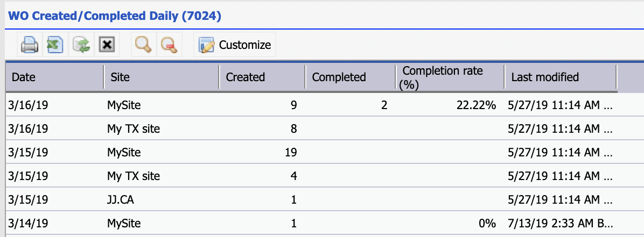Click the refresh data icon
The image size is (644, 237).
[x=81, y=45]
